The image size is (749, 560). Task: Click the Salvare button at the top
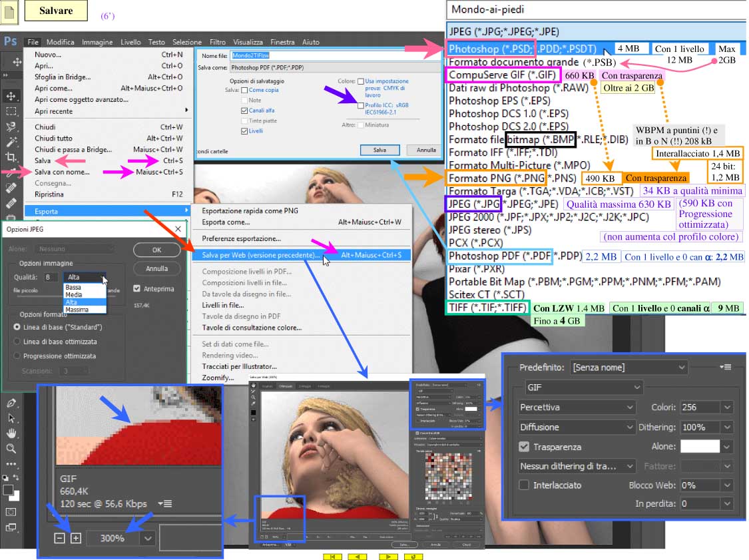point(56,11)
